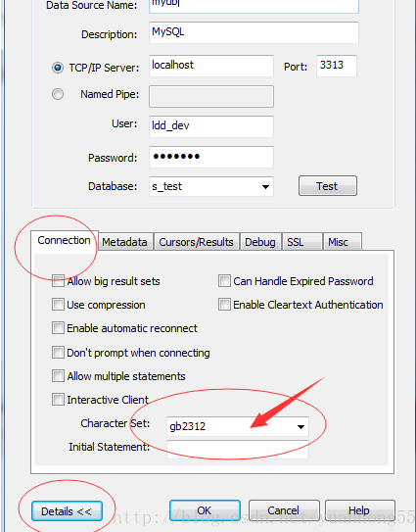The height and width of the screenshot is (532, 416).
Task: Go to the SSL tab
Action: point(301,242)
